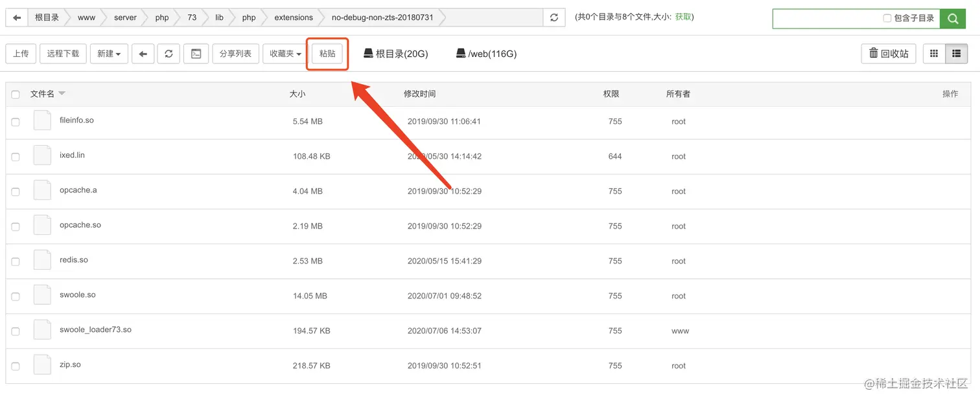Click the 粘贴 paste button
Viewport: 980px width, 402px height.
(327, 54)
